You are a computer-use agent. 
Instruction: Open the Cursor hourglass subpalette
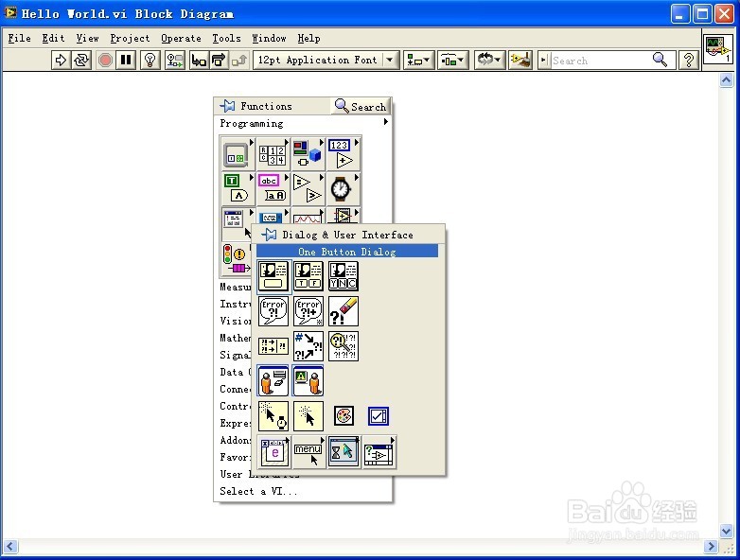pyautogui.click(x=344, y=452)
